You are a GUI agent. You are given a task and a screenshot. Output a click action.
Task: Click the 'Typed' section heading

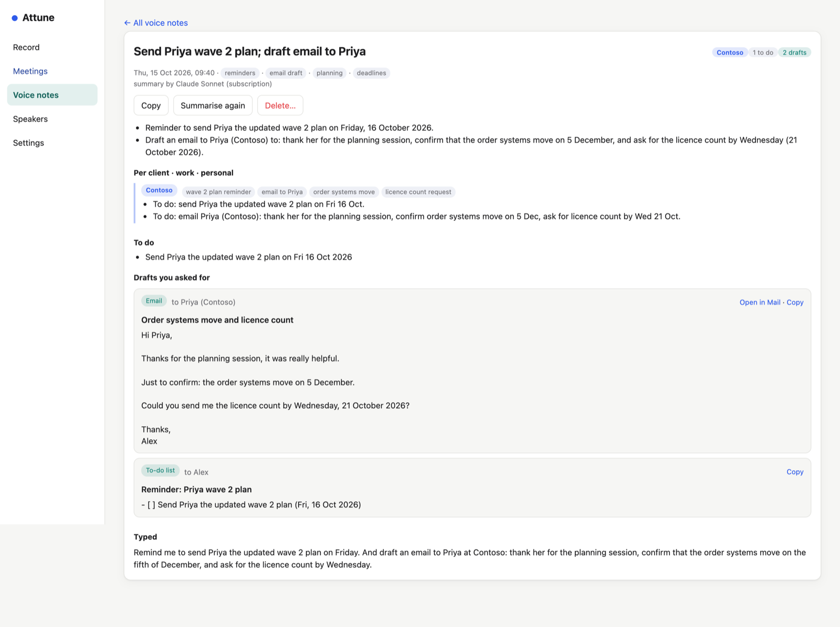coord(145,537)
